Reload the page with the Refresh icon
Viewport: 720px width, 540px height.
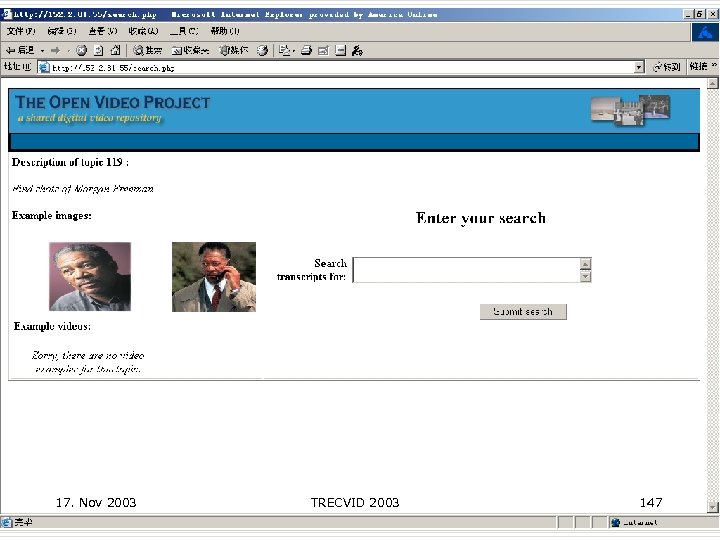tap(99, 51)
